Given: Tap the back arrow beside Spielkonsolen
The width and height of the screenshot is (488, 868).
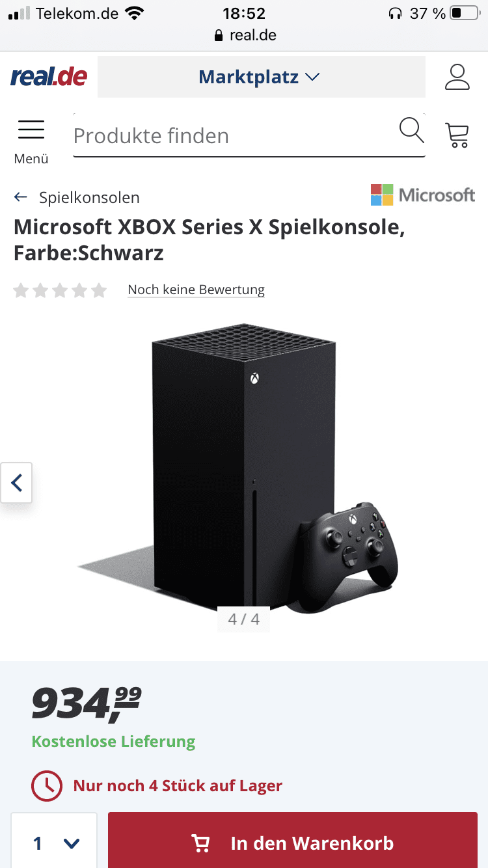Looking at the screenshot, I should coord(21,197).
